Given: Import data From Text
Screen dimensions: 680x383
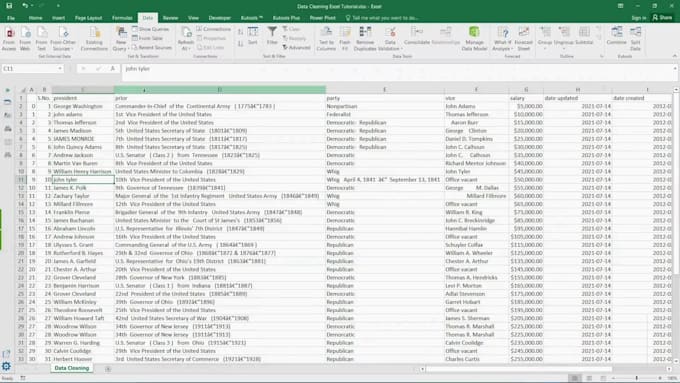Looking at the screenshot, I should tap(41, 39).
